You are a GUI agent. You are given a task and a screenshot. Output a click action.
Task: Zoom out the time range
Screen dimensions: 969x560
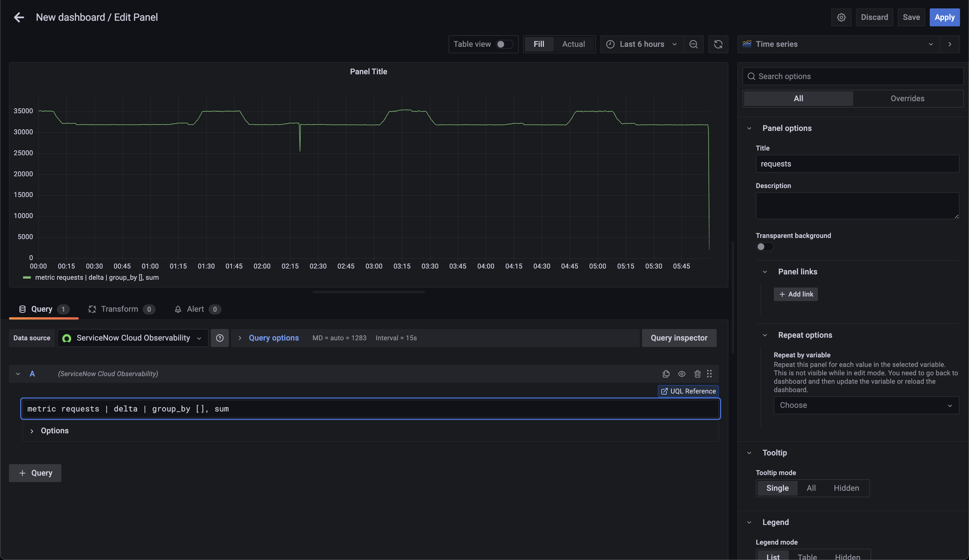694,44
